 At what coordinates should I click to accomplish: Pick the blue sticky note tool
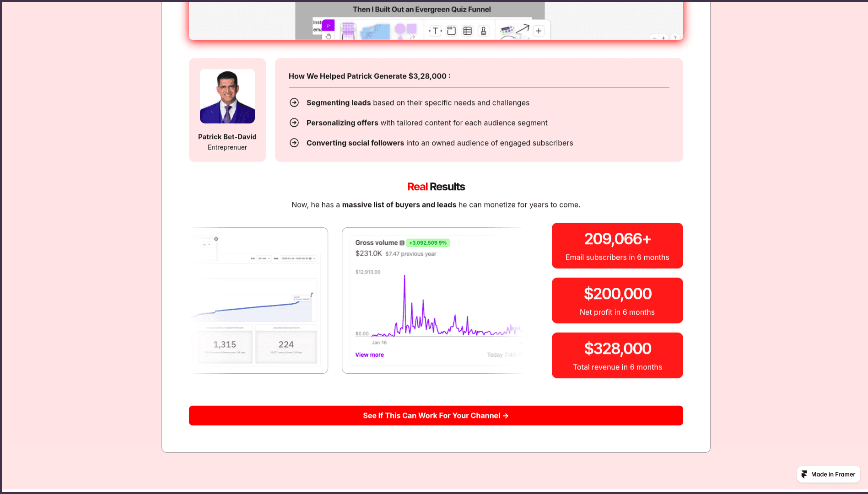coord(375,32)
